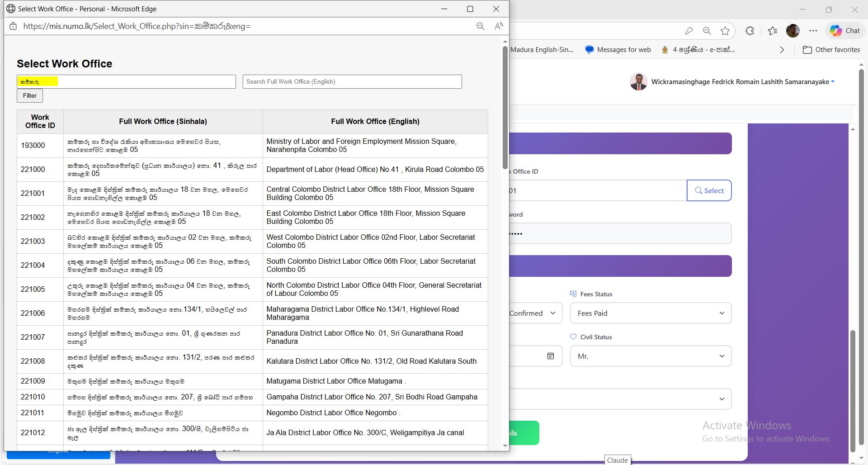Image resolution: width=868 pixels, height=465 pixels.
Task: Open Other favorites folder
Action: [831, 50]
